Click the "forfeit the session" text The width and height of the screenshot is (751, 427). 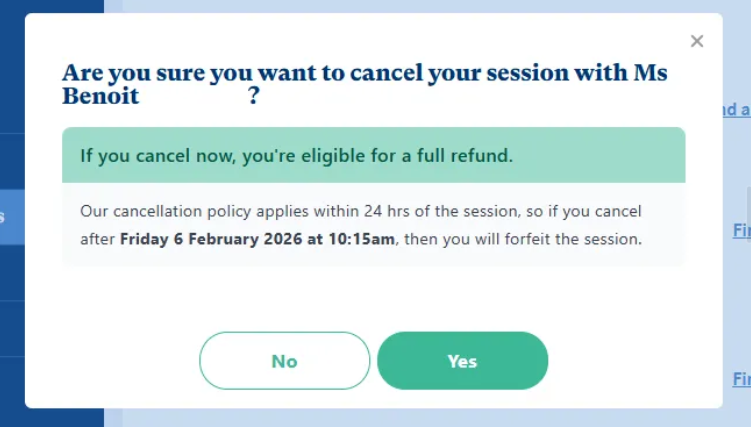577,239
